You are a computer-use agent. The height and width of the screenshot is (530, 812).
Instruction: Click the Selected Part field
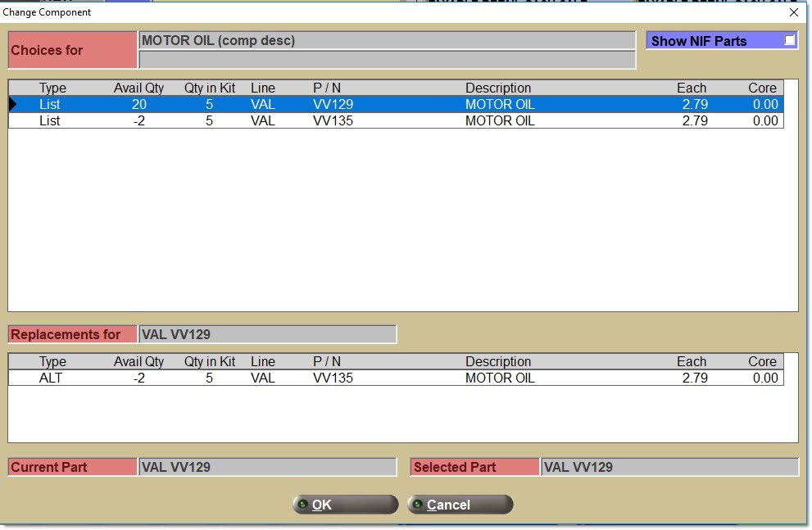pos(669,467)
